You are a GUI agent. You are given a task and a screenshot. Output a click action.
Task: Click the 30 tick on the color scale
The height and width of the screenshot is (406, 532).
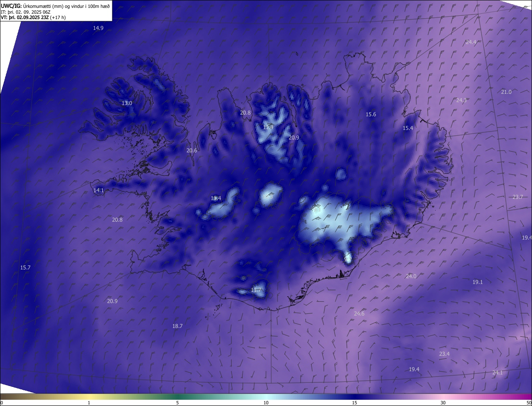click(443, 403)
